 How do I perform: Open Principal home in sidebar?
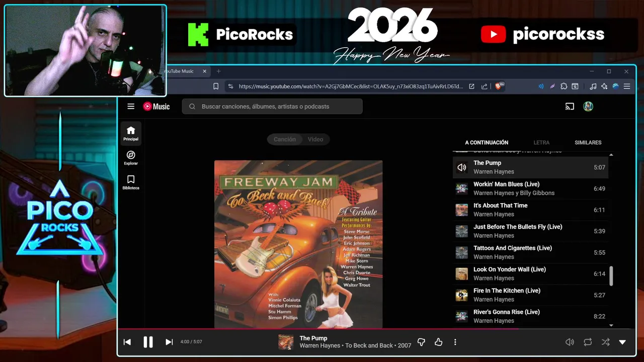tap(131, 133)
